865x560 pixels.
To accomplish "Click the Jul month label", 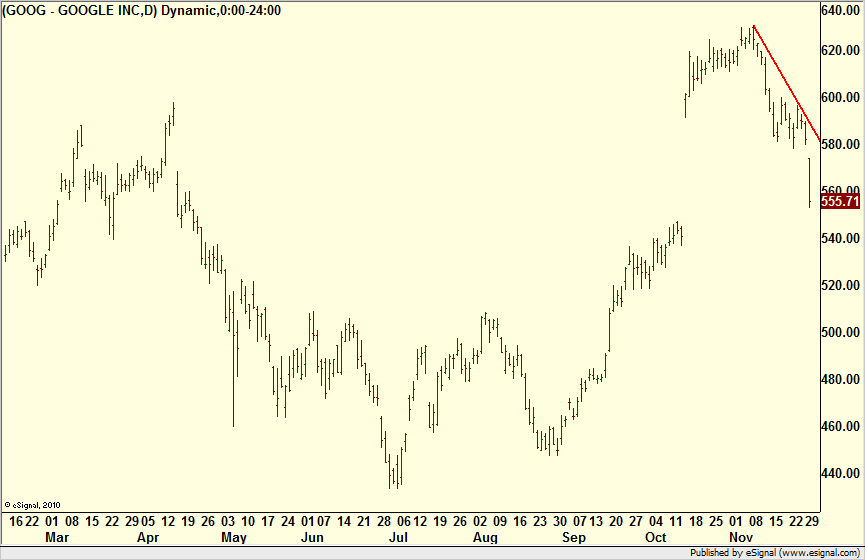I will [x=398, y=537].
